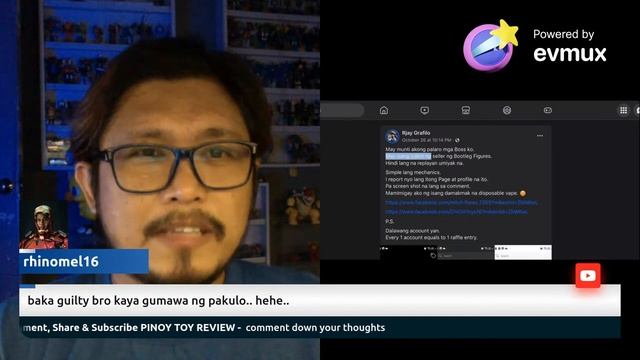Click 'Simple lang mechanics.' line in post
Image resolution: width=640 pixels, height=360 pixels.
coord(413,173)
